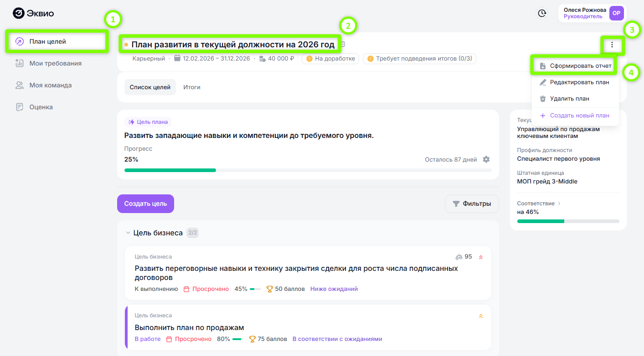
Task: Click the comment icon beside plan title
Action: pyautogui.click(x=343, y=45)
